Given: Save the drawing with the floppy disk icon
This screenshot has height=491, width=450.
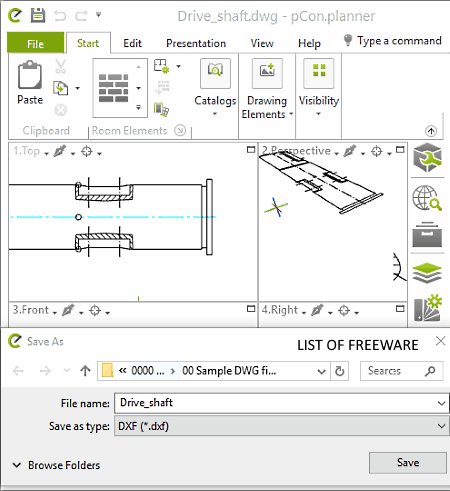Looking at the screenshot, I should point(38,15).
